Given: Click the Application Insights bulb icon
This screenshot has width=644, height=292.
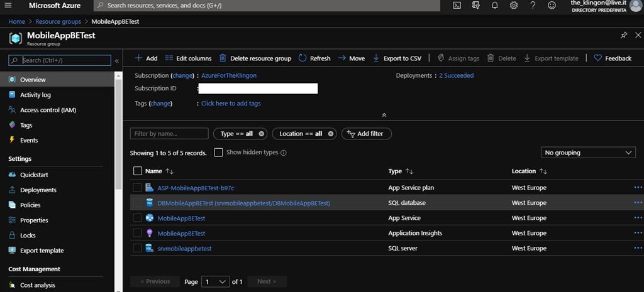Looking at the screenshot, I should 150,233.
